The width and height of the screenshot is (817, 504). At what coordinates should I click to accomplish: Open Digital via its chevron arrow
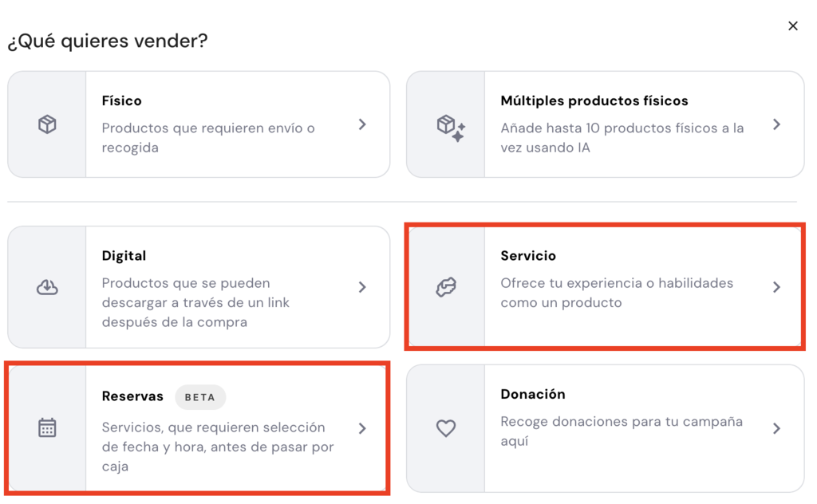[362, 286]
